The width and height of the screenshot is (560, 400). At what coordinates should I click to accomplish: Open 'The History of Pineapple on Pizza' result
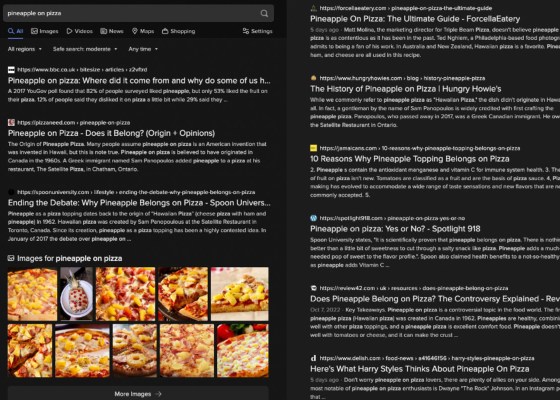click(406, 89)
